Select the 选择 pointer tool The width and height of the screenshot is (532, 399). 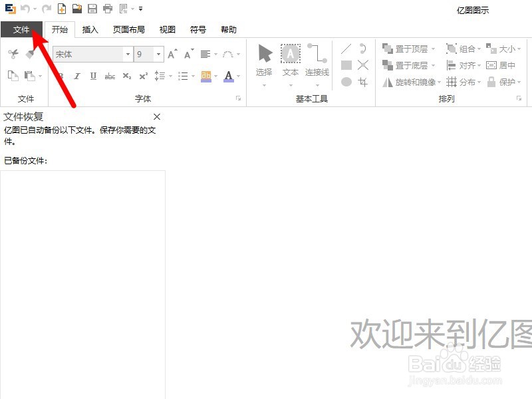point(264,61)
